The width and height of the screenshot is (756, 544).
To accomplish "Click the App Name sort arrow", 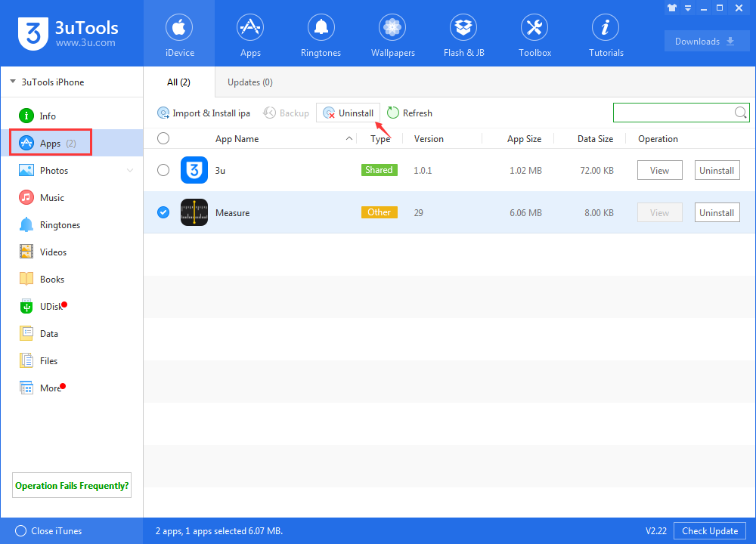I will click(349, 139).
